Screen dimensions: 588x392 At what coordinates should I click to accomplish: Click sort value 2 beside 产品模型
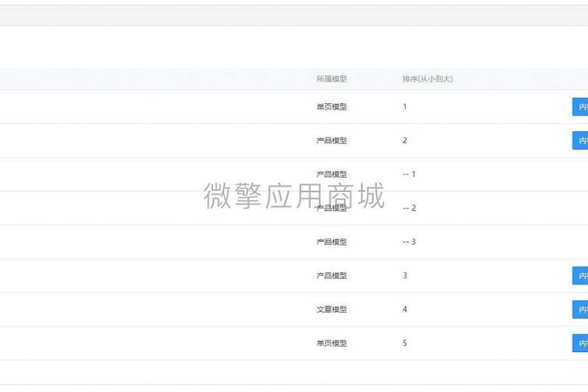pyautogui.click(x=404, y=140)
